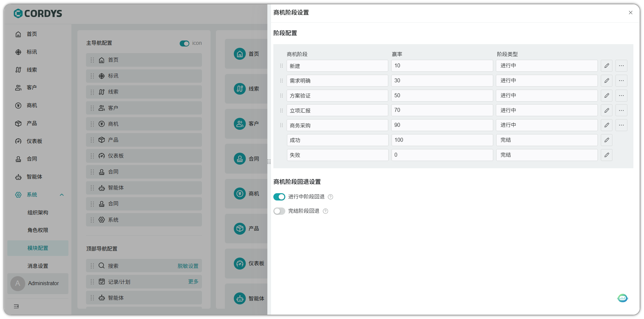Toggle icon switch in 主导航配置

pos(184,43)
